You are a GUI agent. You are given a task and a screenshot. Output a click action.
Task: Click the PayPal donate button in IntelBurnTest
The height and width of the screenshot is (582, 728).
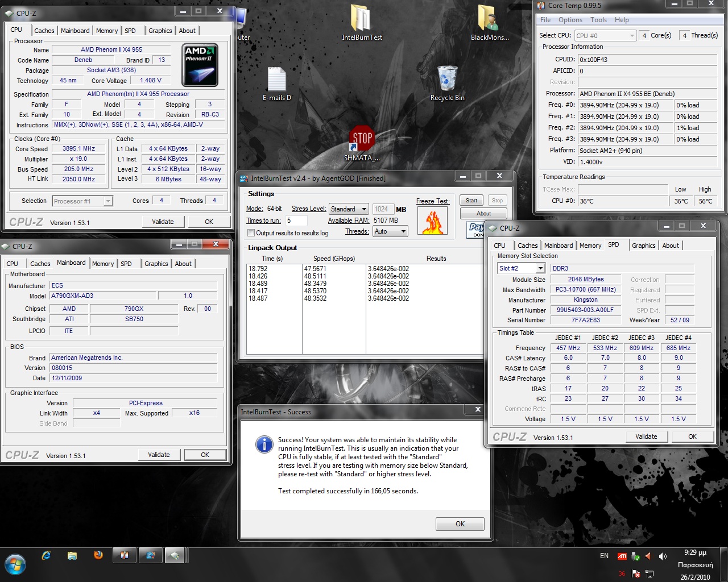click(475, 230)
